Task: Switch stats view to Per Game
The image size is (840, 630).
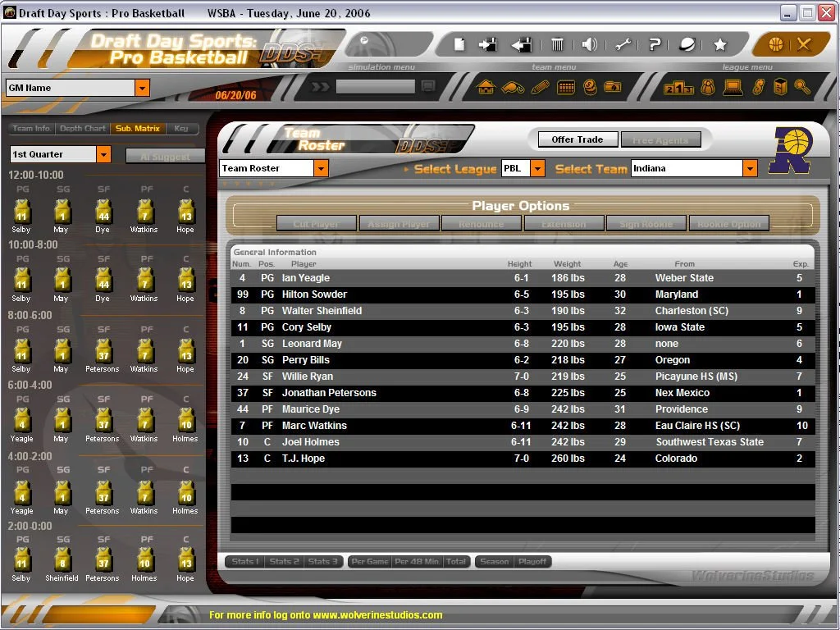Action: (x=369, y=562)
